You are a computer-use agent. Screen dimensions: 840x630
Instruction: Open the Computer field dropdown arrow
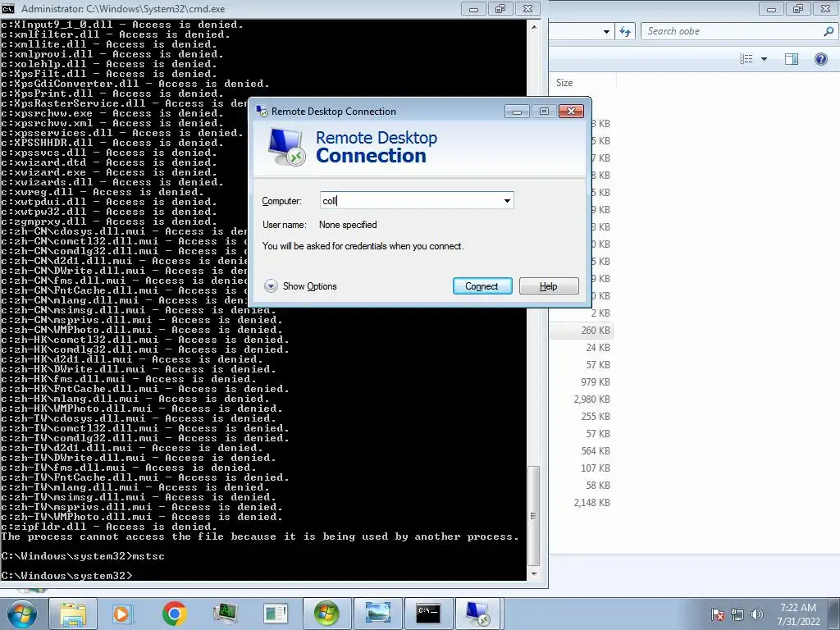(507, 201)
